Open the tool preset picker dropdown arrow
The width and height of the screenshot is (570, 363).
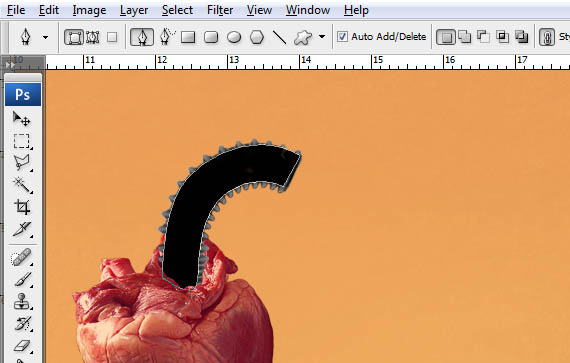[x=45, y=37]
